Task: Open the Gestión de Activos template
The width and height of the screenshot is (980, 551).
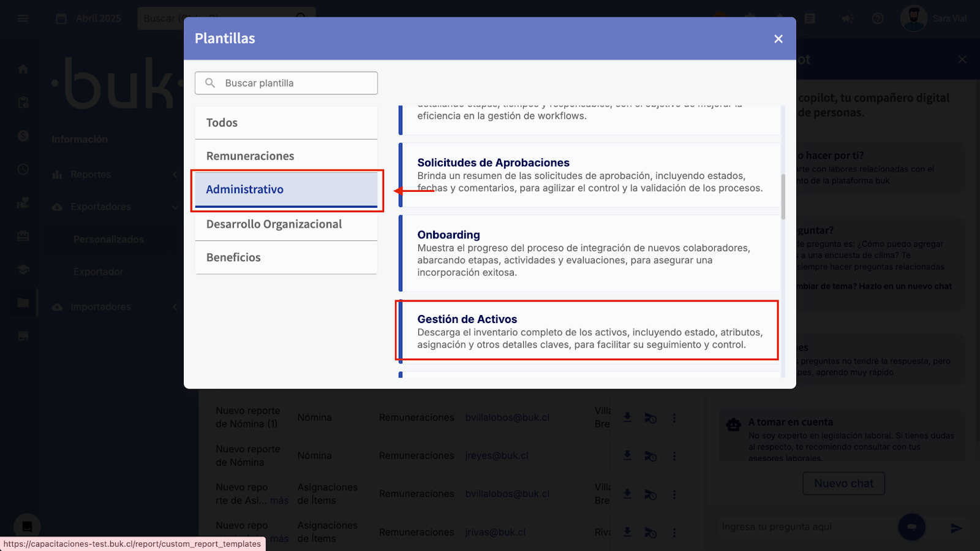Action: (x=588, y=331)
